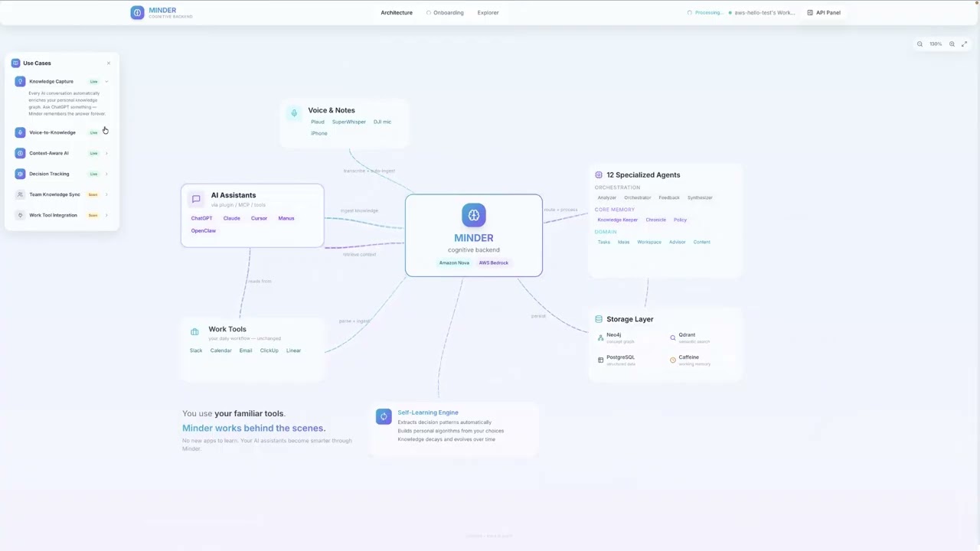
Task: Open the aws-hello-test's workspace selector
Action: [762, 12]
